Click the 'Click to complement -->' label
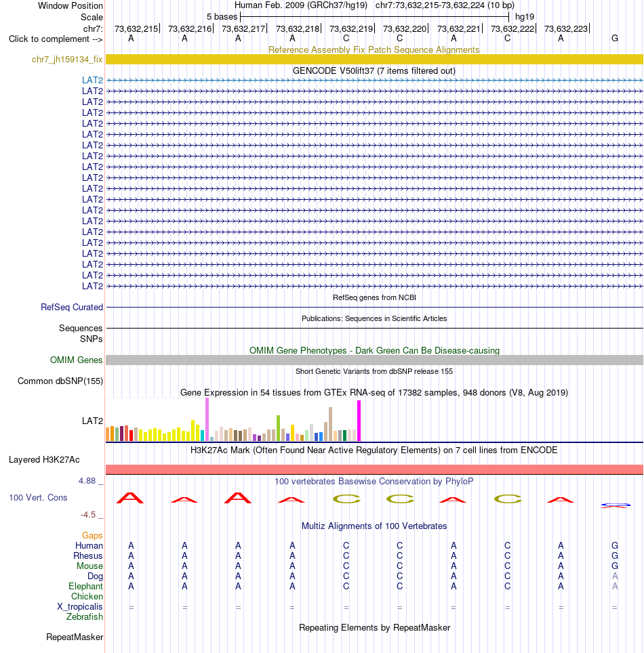The image size is (644, 653). (56, 39)
